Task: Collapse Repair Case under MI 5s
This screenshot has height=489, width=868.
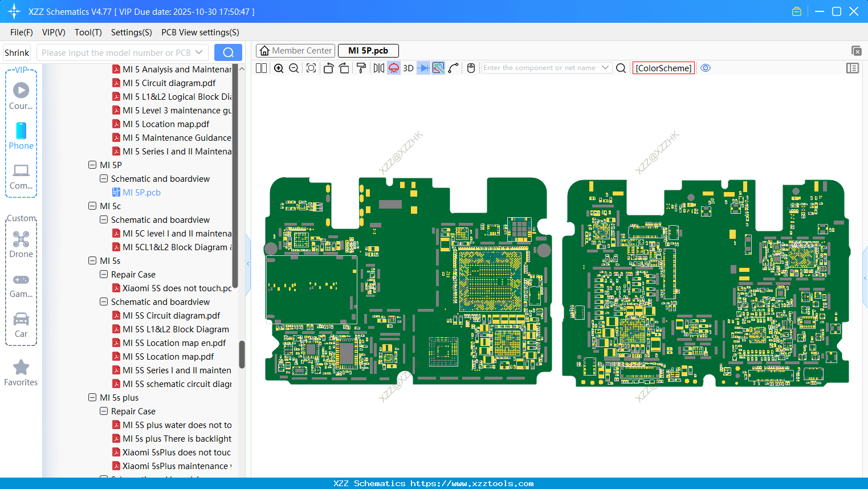Action: [104, 275]
